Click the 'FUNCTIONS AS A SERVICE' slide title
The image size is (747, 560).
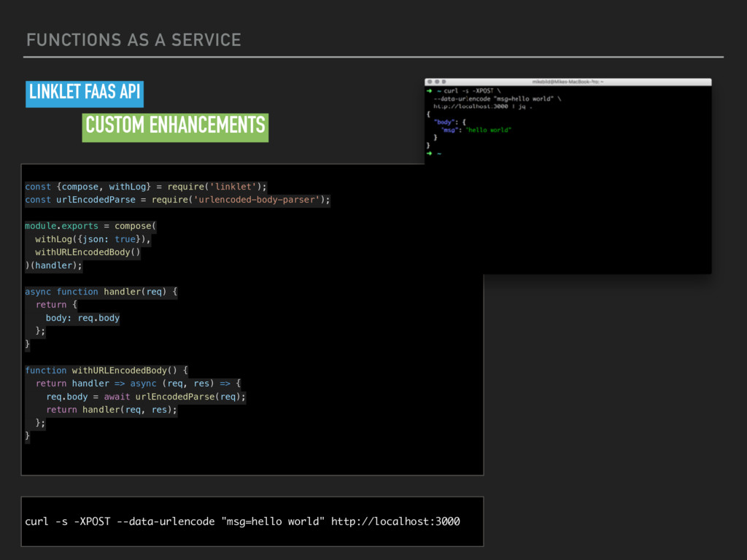[134, 40]
